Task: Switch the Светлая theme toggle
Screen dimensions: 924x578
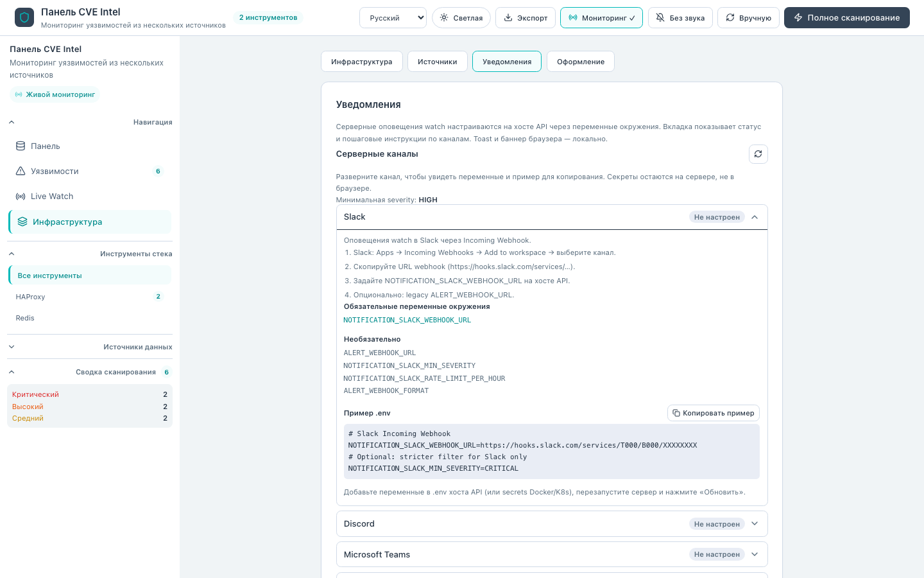Action: [461, 17]
